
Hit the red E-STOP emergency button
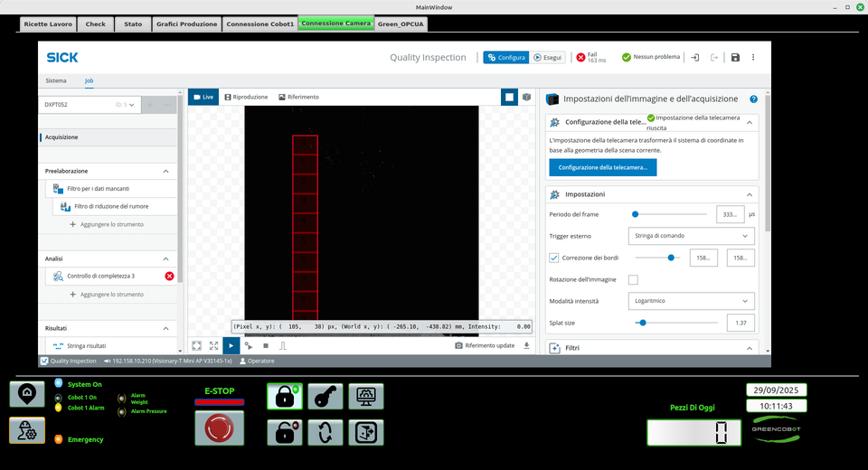pyautogui.click(x=219, y=428)
